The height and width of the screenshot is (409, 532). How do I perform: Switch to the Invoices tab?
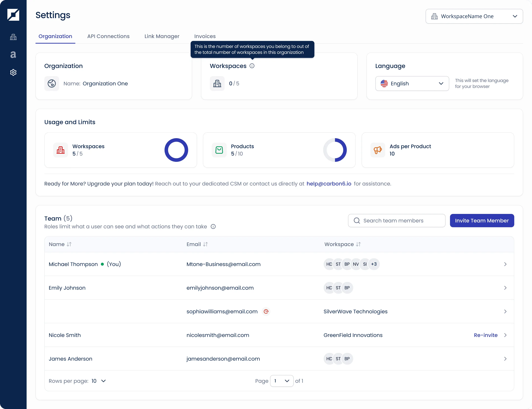pos(205,36)
